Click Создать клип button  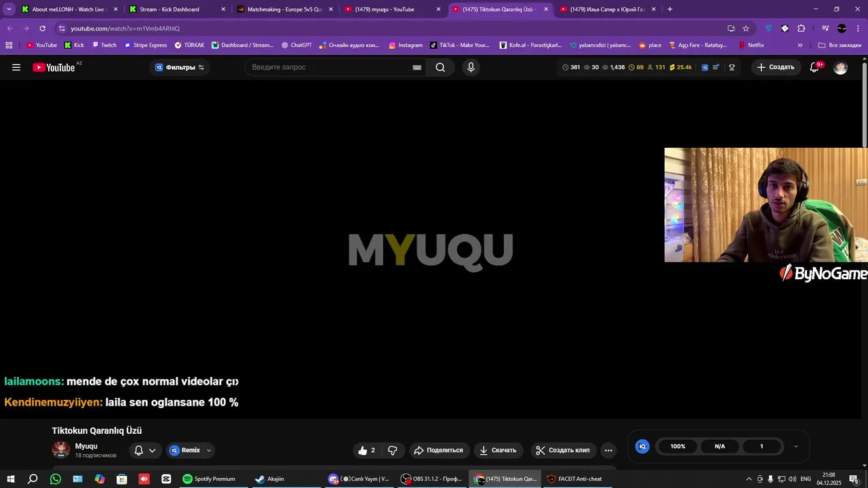point(563,450)
